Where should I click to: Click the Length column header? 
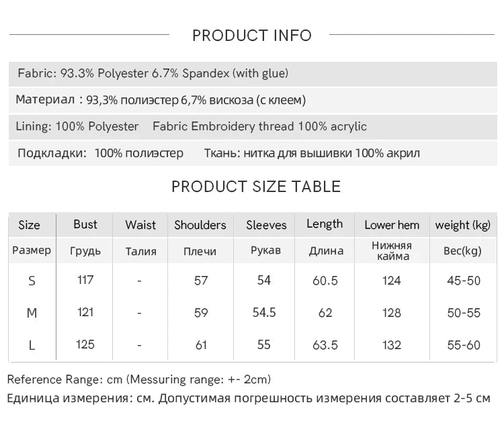coord(325,224)
